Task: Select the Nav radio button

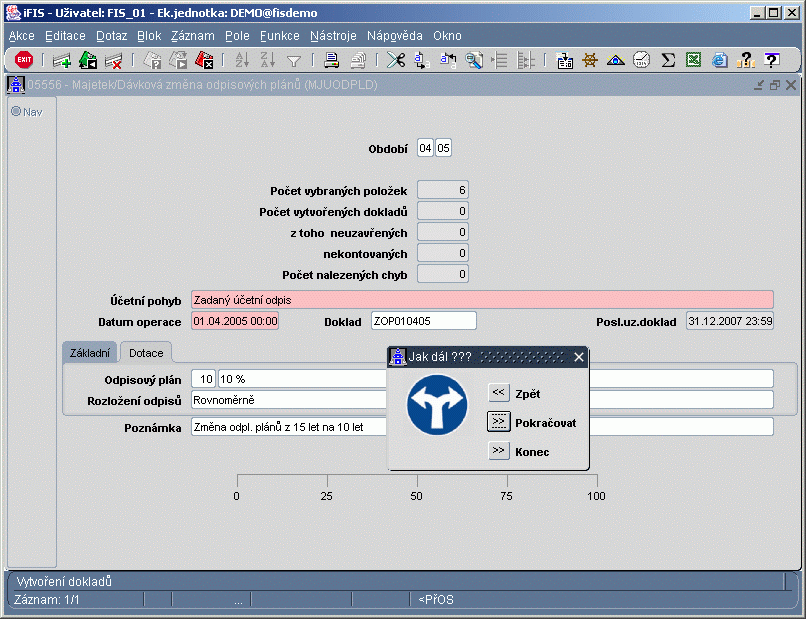Action: click(x=16, y=111)
